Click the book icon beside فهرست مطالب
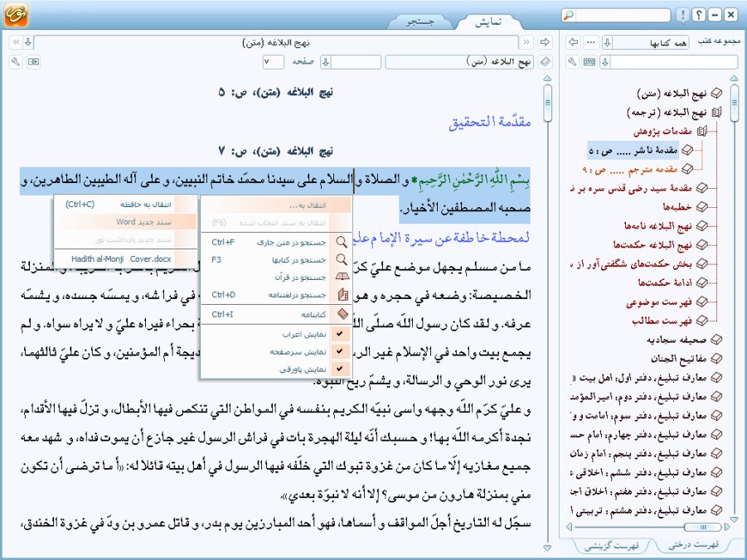The width and height of the screenshot is (747, 560). pyautogui.click(x=701, y=321)
